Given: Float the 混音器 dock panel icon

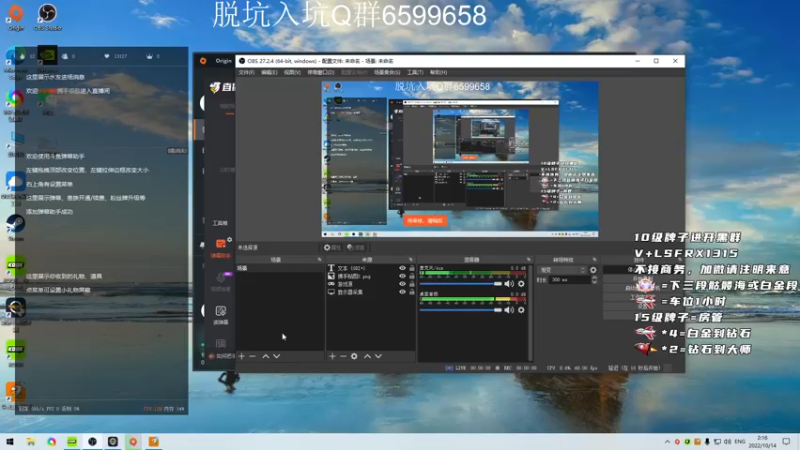Looking at the screenshot, I should (x=528, y=260).
